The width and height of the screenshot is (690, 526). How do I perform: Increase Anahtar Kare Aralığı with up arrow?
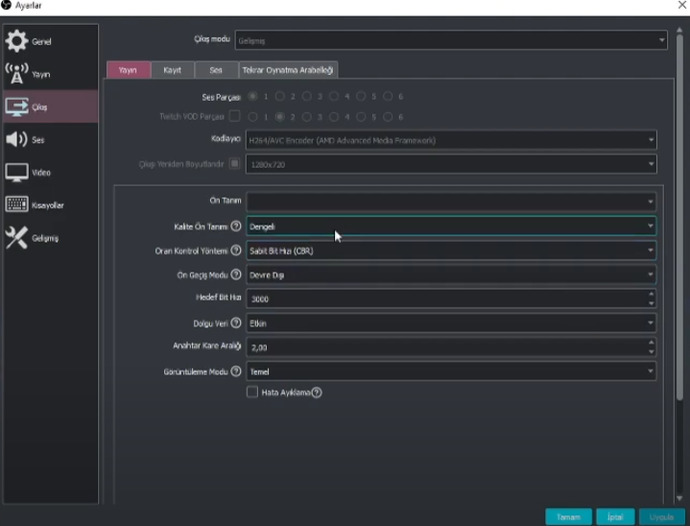pos(651,343)
